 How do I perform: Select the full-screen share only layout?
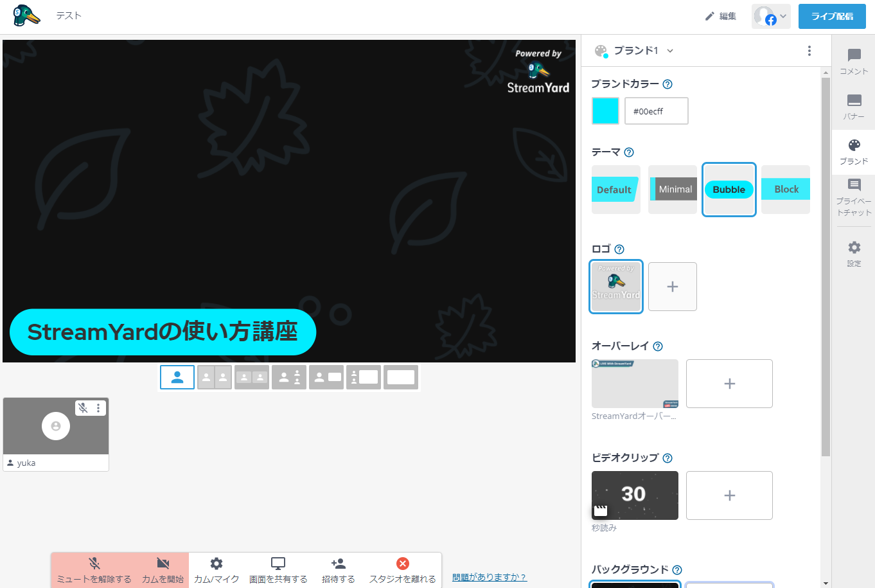point(401,377)
